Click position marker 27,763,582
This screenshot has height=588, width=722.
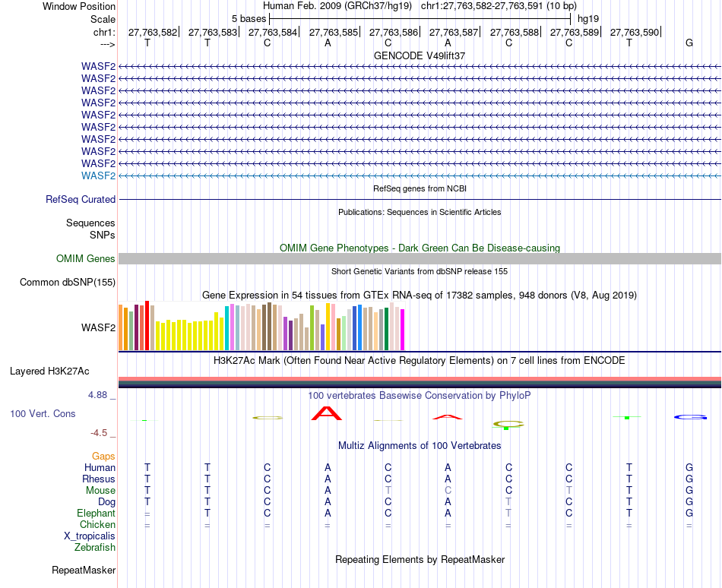pos(153,32)
